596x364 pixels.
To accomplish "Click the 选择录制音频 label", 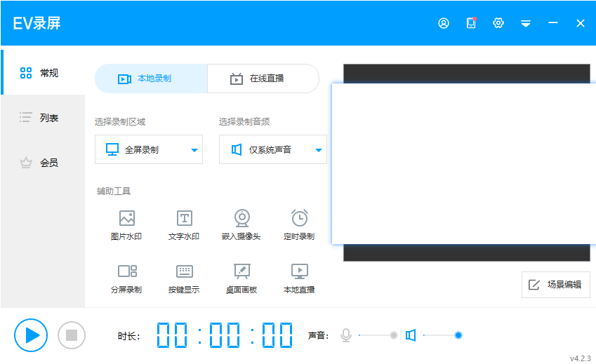I will tap(244, 122).
